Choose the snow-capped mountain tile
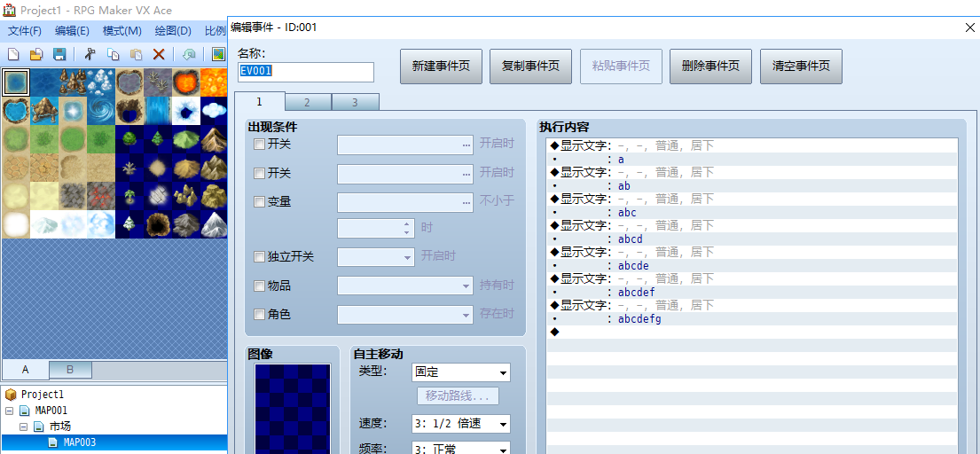The width and height of the screenshot is (980, 454). 214,223
